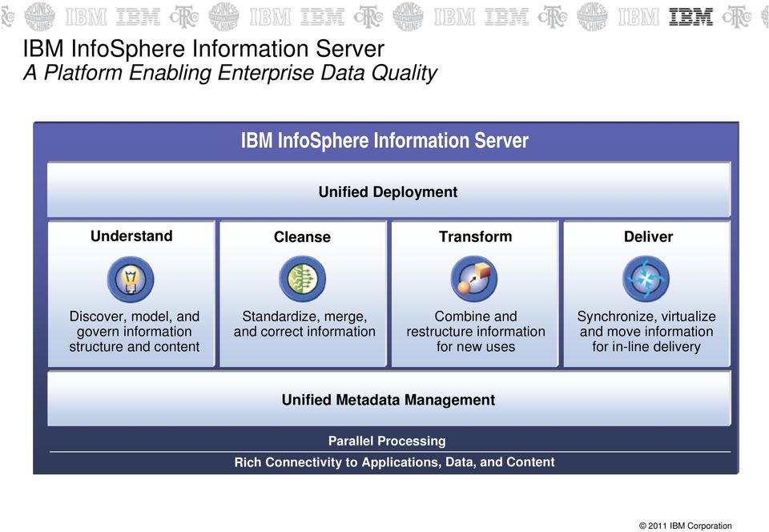
Task: Click 'Discover, model, and govern information' description
Action: click(135, 332)
